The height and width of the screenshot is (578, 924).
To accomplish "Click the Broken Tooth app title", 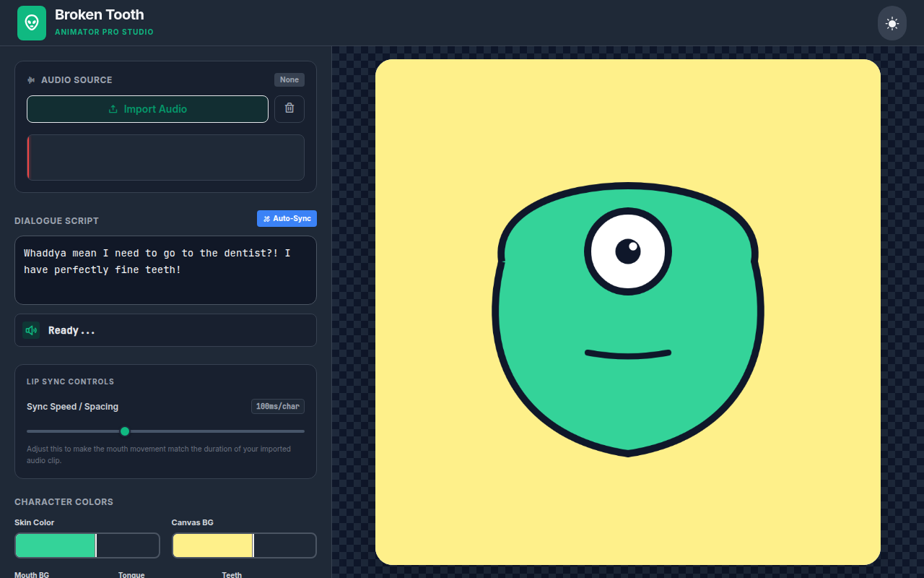I will click(100, 14).
